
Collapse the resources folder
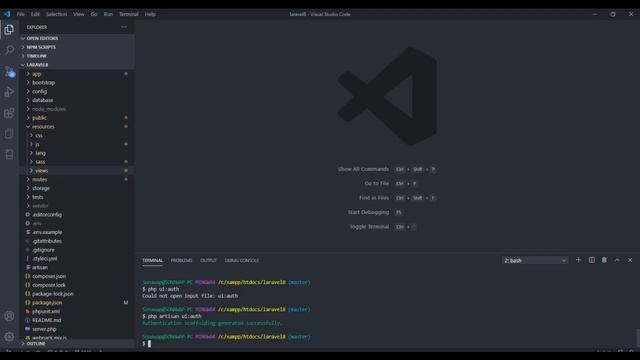[x=77, y=127]
